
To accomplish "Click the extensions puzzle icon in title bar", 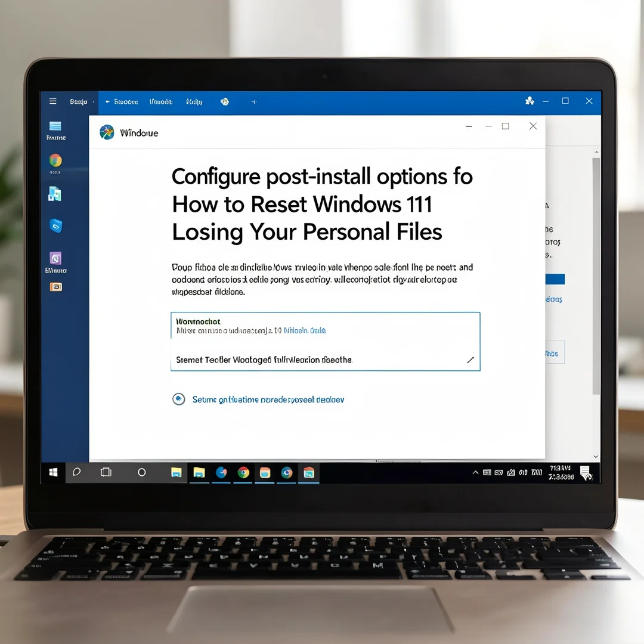I will pos(530,101).
